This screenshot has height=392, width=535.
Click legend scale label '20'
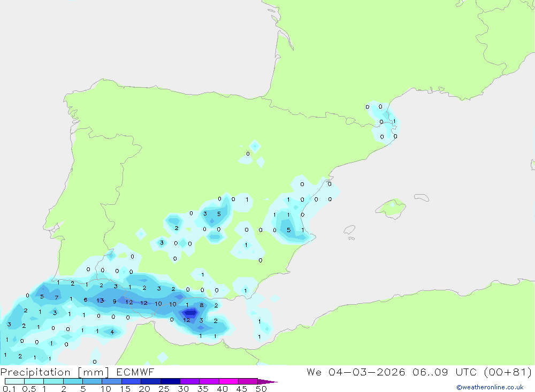click(x=144, y=389)
